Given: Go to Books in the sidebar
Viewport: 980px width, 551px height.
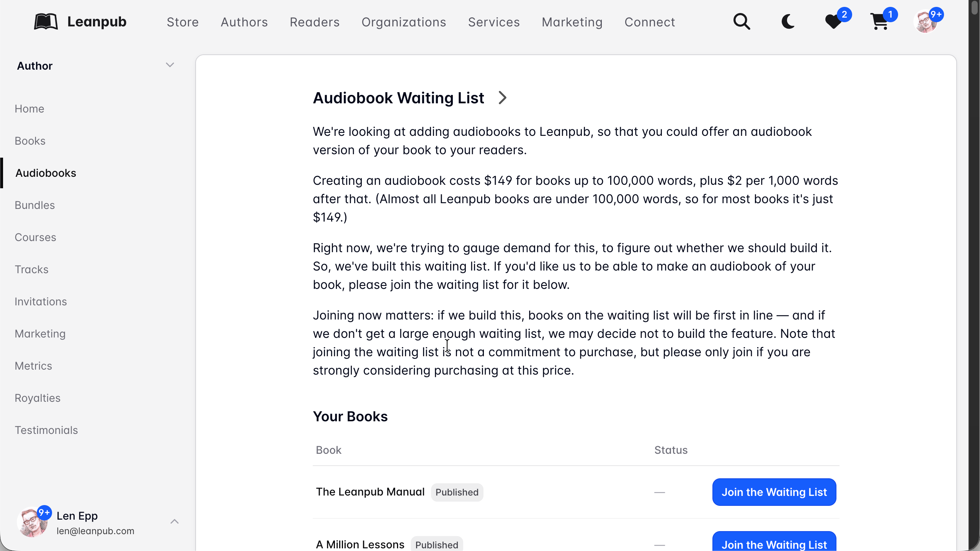Looking at the screenshot, I should click(x=30, y=141).
